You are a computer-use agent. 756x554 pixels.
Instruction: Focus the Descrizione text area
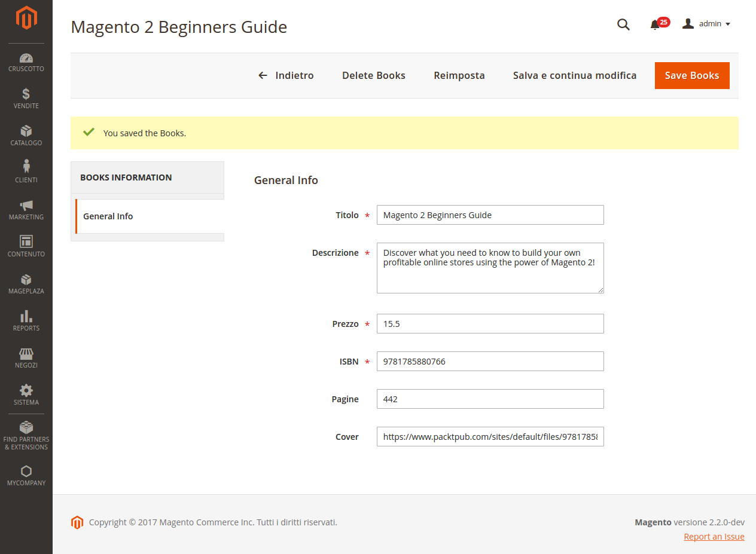(490, 268)
